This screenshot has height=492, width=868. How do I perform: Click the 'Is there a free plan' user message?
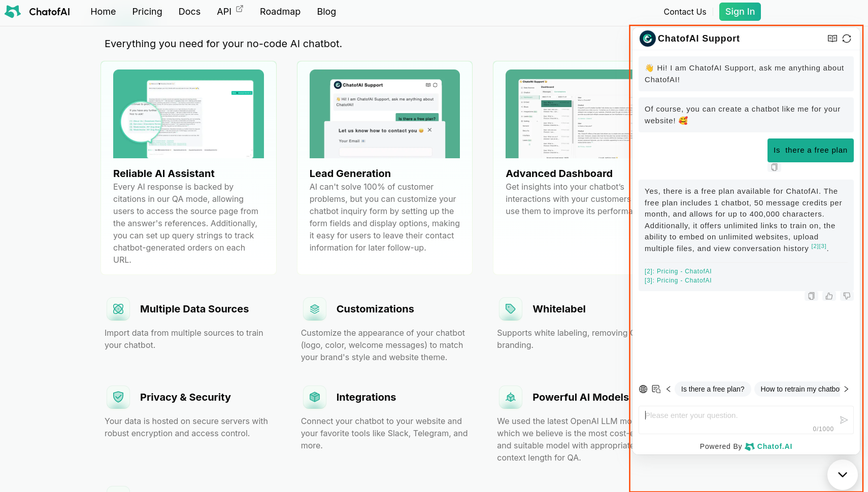[810, 150]
